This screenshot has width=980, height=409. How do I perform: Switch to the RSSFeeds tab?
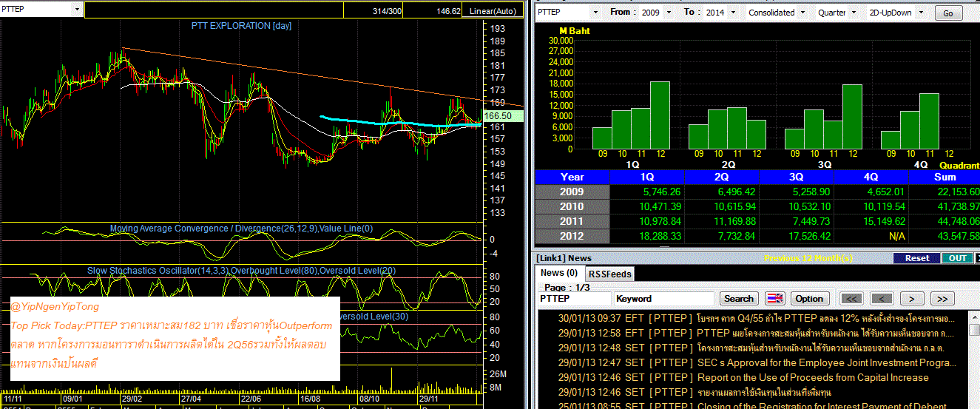click(609, 274)
